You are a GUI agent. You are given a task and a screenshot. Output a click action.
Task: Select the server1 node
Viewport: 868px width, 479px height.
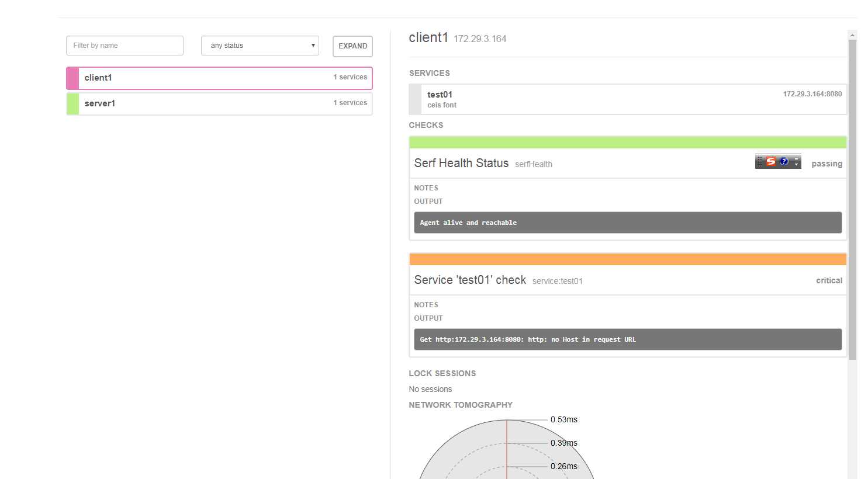click(205, 104)
